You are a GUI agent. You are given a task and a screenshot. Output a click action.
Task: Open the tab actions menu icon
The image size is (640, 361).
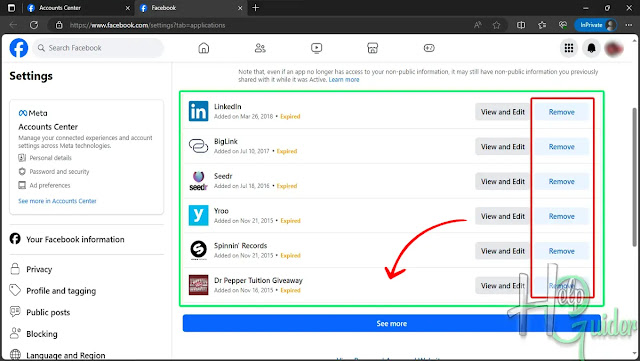coord(11,8)
